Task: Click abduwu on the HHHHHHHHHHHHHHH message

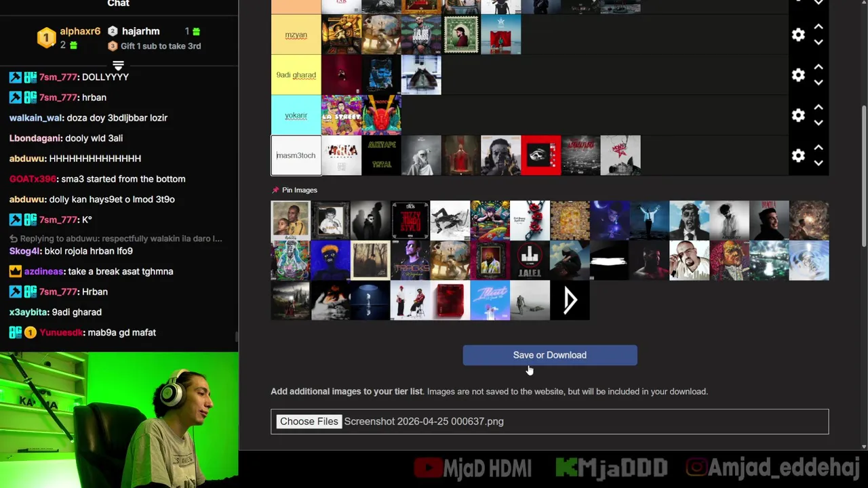Action: pos(28,159)
